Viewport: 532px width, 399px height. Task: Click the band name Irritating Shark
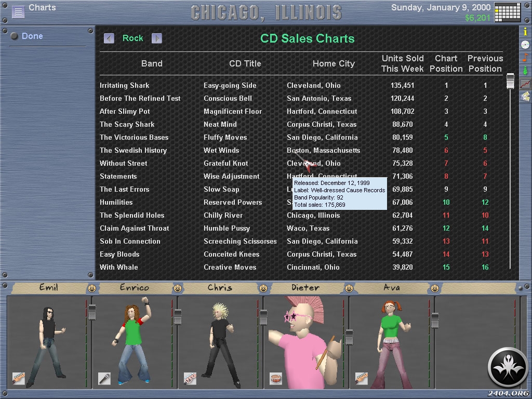[125, 85]
